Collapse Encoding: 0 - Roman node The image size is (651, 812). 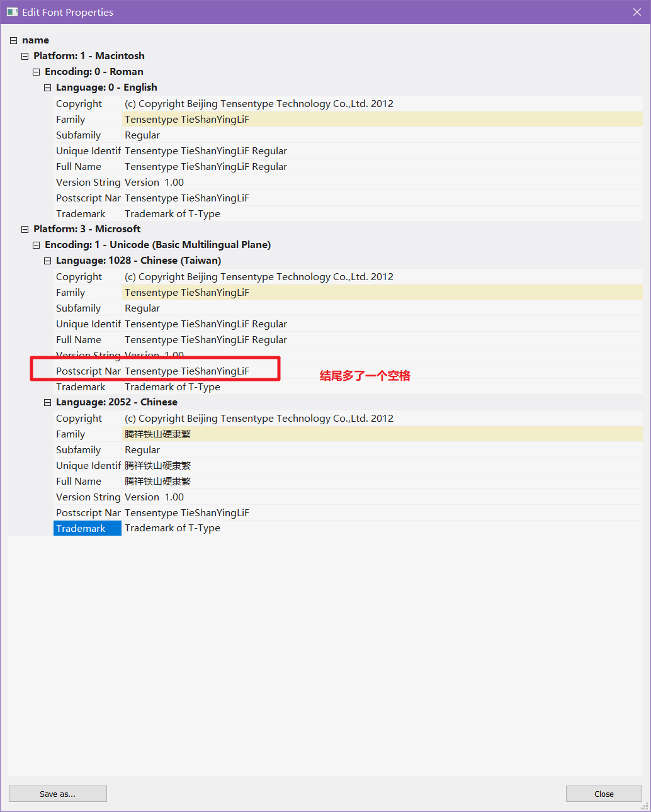point(36,72)
